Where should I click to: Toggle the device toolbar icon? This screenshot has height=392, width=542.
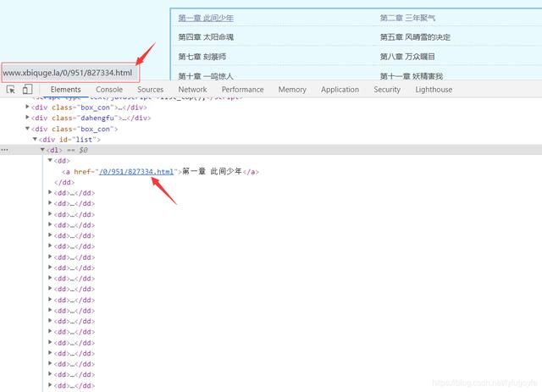(x=27, y=90)
